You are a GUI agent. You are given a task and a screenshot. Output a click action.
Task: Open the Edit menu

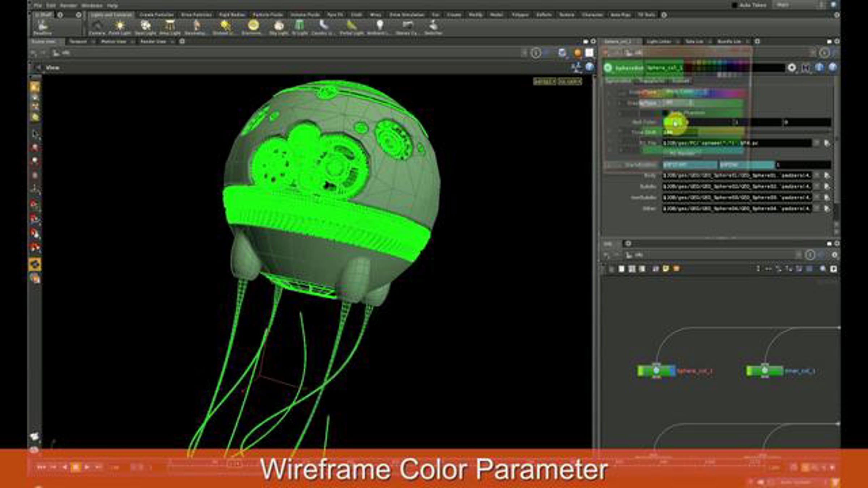pyautogui.click(x=51, y=5)
